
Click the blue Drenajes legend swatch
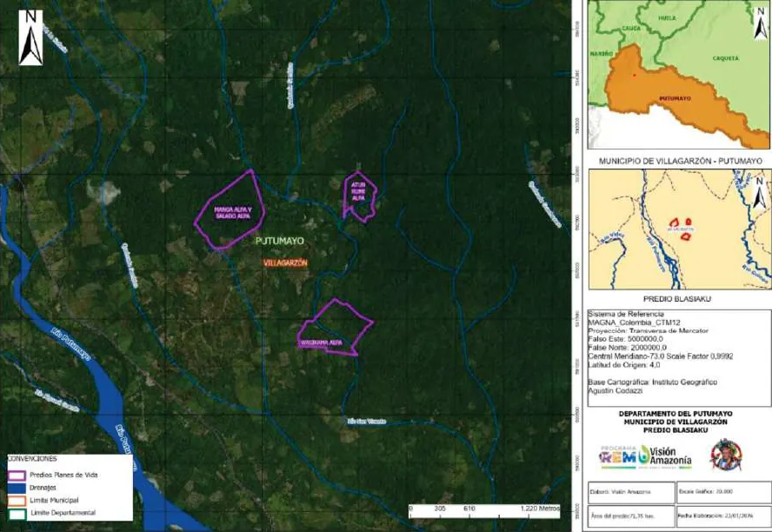[17, 489]
